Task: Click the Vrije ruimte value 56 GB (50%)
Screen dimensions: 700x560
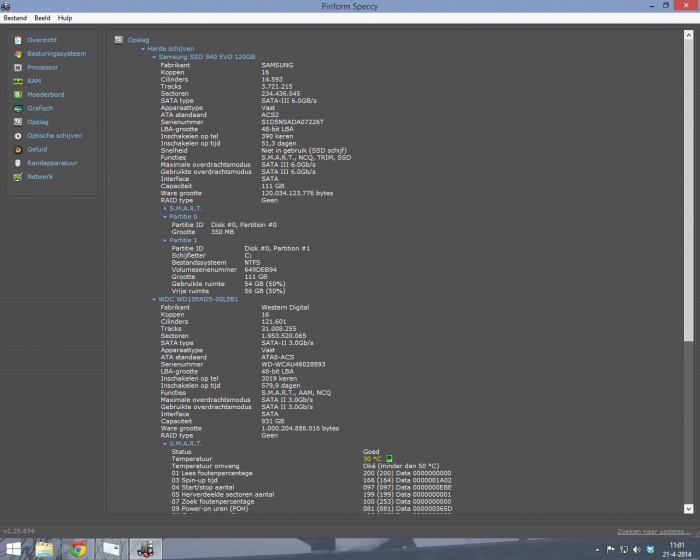Action: pos(265,291)
